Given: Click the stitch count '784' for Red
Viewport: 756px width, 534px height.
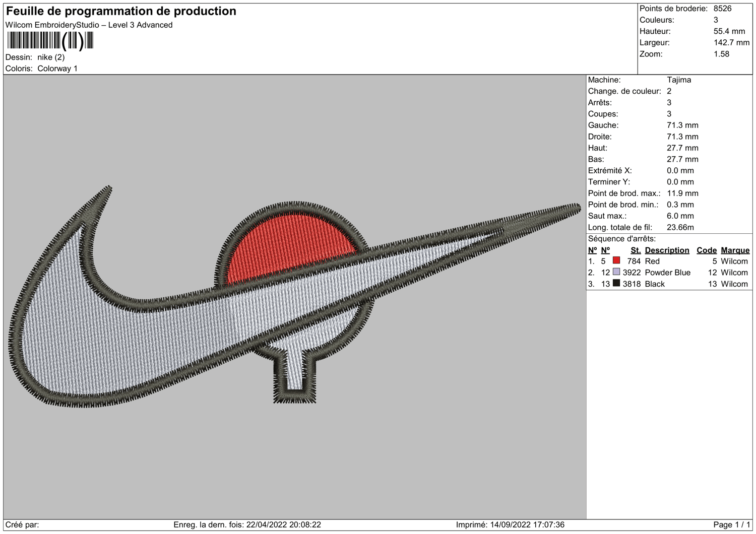Looking at the screenshot, I should [x=634, y=261].
